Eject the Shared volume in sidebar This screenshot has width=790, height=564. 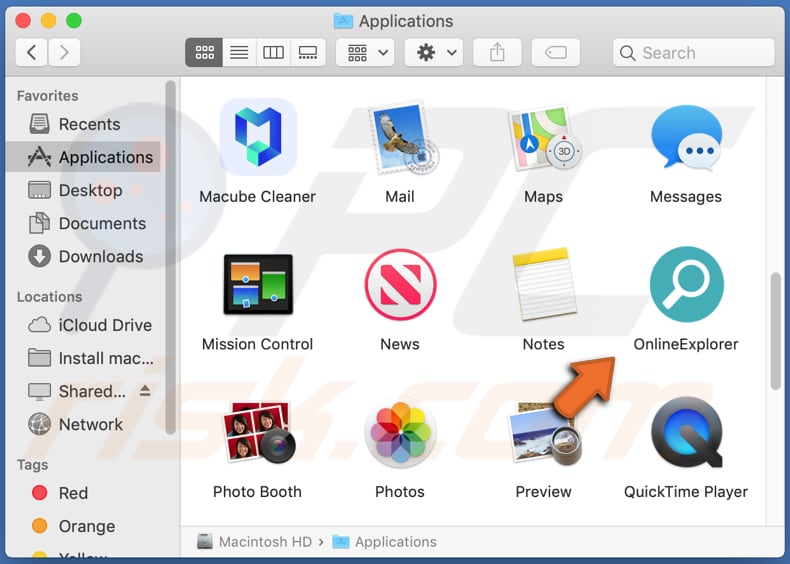coord(146,392)
